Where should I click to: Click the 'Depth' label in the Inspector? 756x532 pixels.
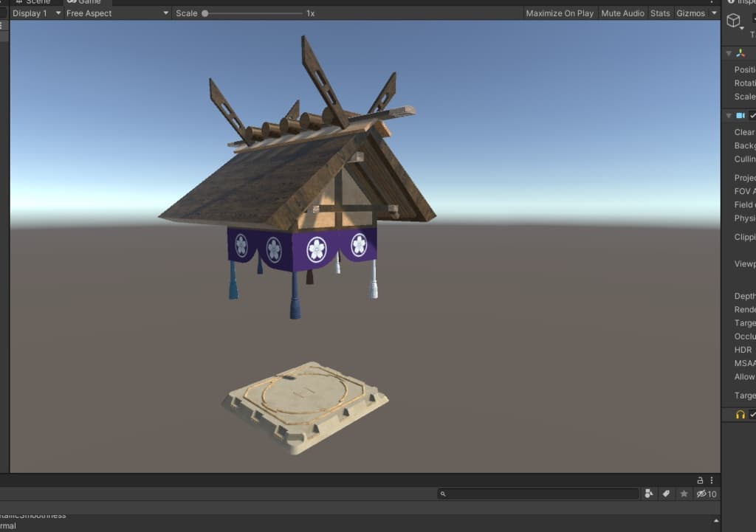(745, 296)
